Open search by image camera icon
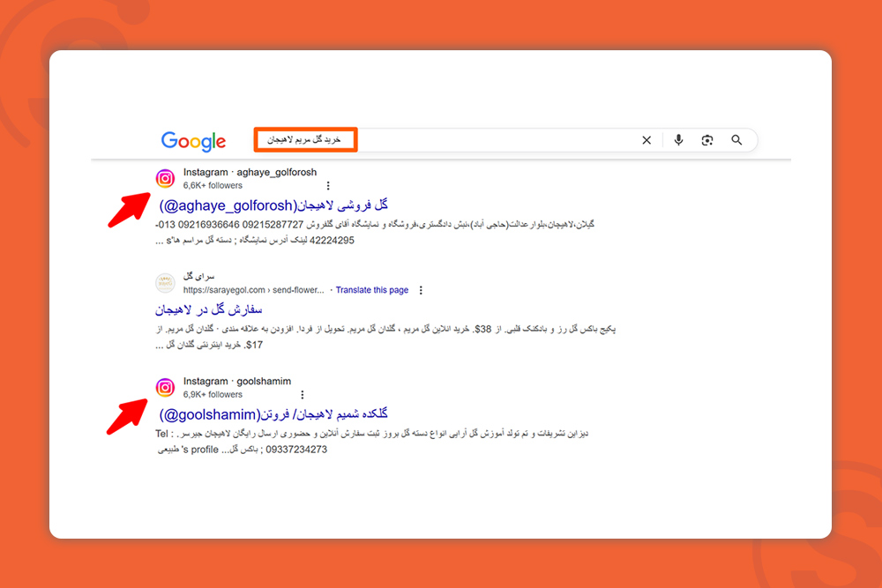882x588 pixels. pyautogui.click(x=707, y=140)
